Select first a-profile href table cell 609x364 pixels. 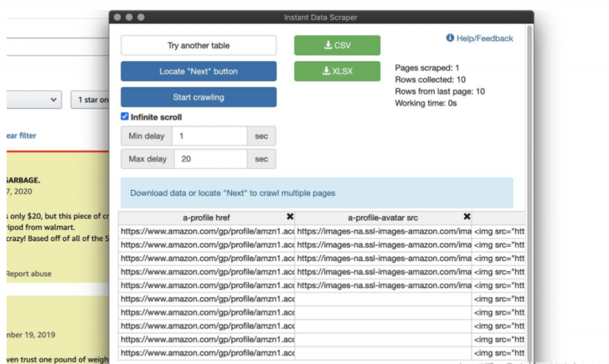point(207,231)
